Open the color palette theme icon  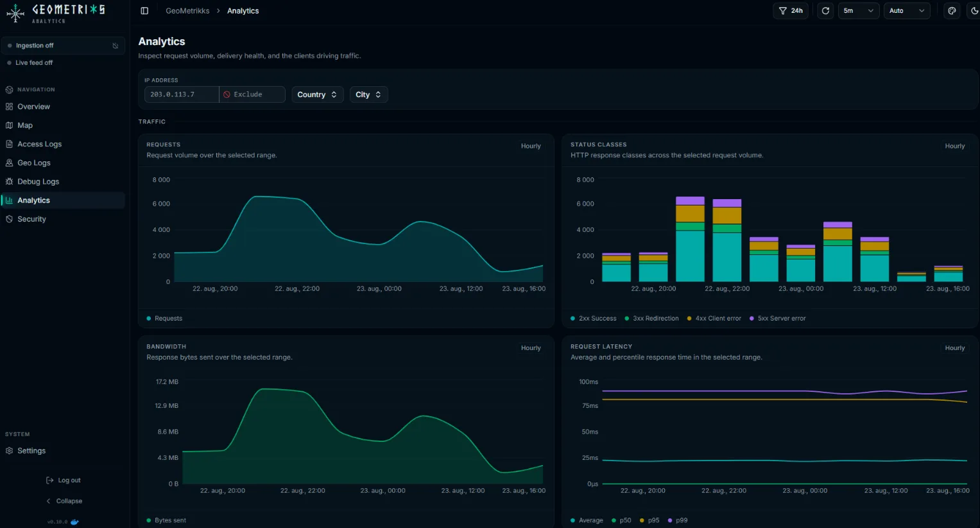coord(952,11)
